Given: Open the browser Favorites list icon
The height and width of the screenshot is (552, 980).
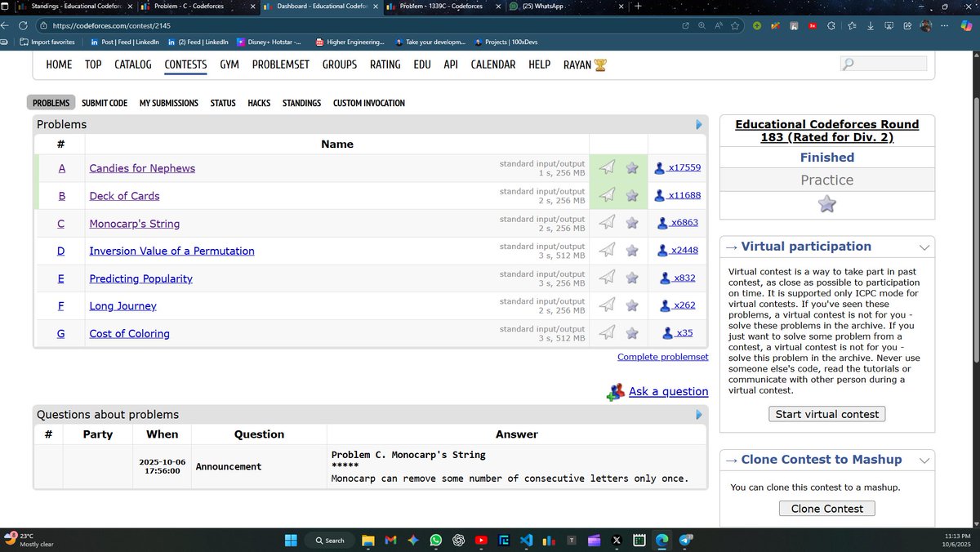Looking at the screenshot, I should (852, 25).
